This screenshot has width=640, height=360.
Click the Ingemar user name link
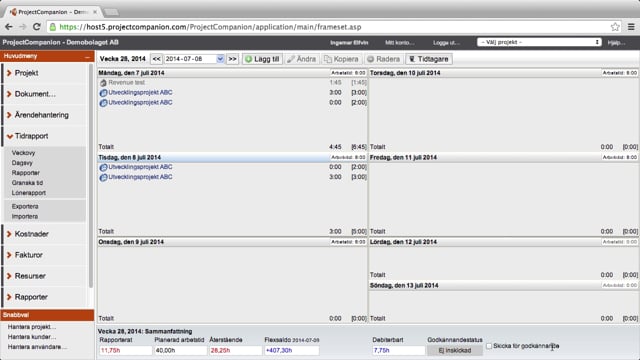coord(349,42)
